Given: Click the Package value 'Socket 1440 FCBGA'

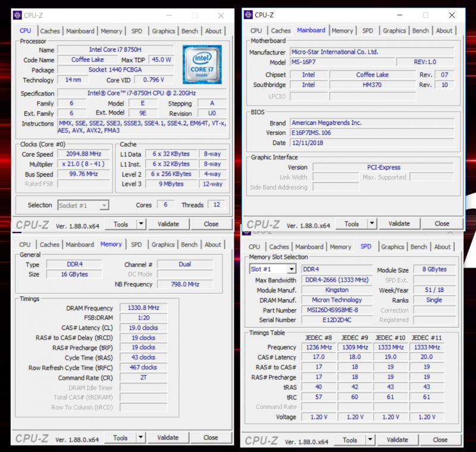Looking at the screenshot, I should pos(115,70).
